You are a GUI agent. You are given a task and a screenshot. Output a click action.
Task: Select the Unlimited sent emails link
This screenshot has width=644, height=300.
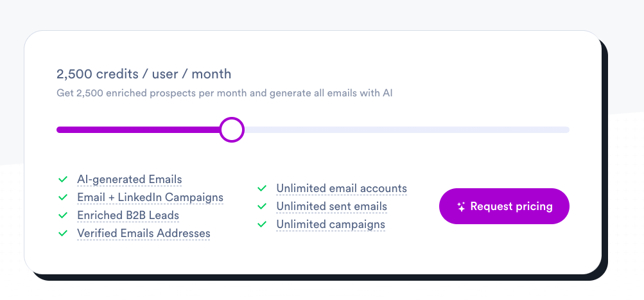[x=332, y=206]
